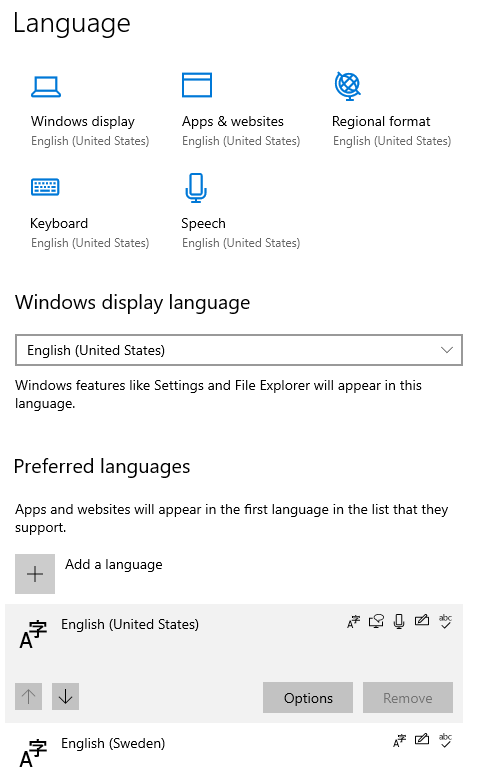Click text-to-speech icon for English (United States)
Screen dimensions: 500x781
click(x=376, y=621)
